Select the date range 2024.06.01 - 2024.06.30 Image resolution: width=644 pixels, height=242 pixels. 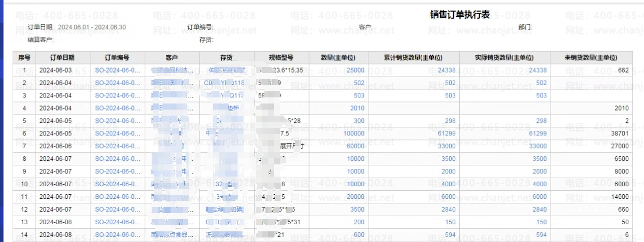[x=92, y=27]
